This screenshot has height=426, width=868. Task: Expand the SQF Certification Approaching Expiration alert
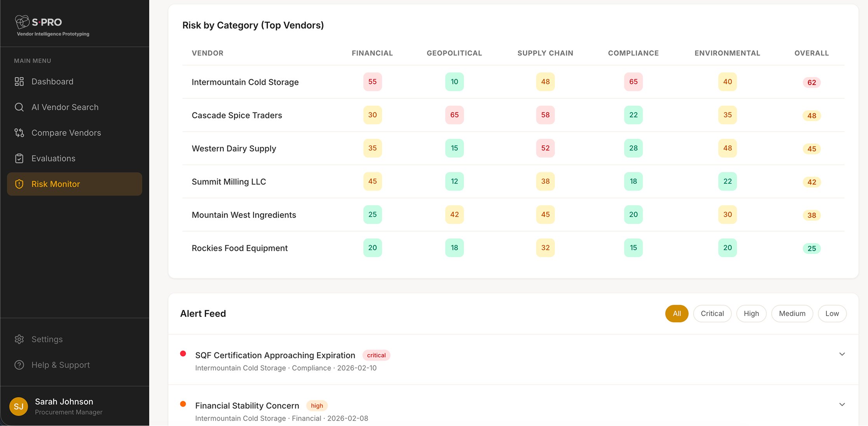tap(842, 354)
